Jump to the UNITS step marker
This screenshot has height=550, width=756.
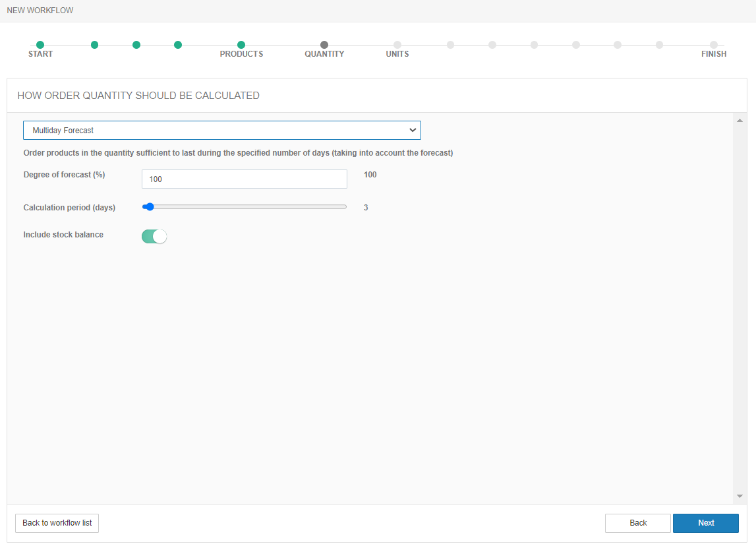coord(397,45)
